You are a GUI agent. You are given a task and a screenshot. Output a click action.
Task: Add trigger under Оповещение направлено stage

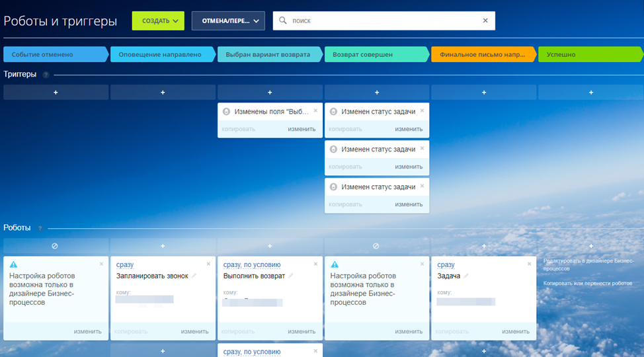pos(163,93)
